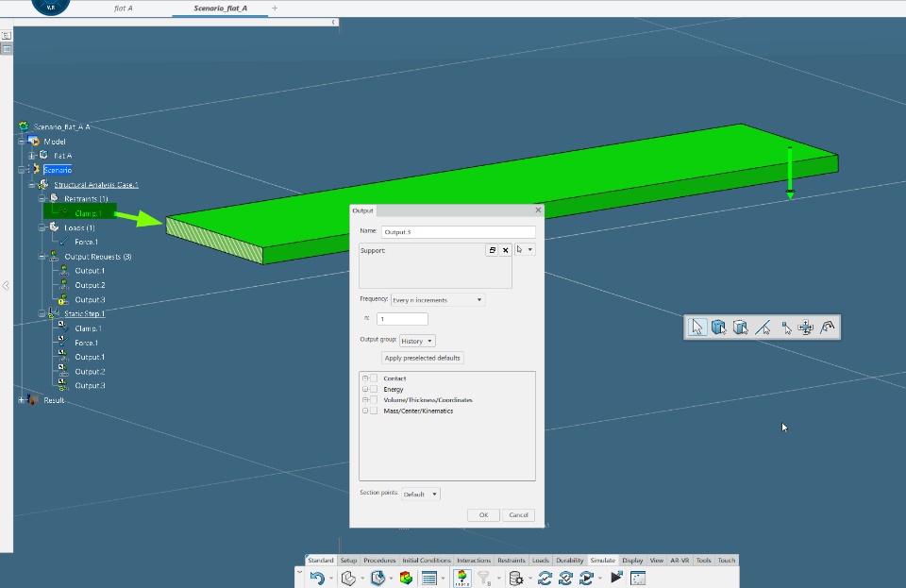Select the vertex point selection filter
The height and width of the screenshot is (588, 906).
click(786, 328)
